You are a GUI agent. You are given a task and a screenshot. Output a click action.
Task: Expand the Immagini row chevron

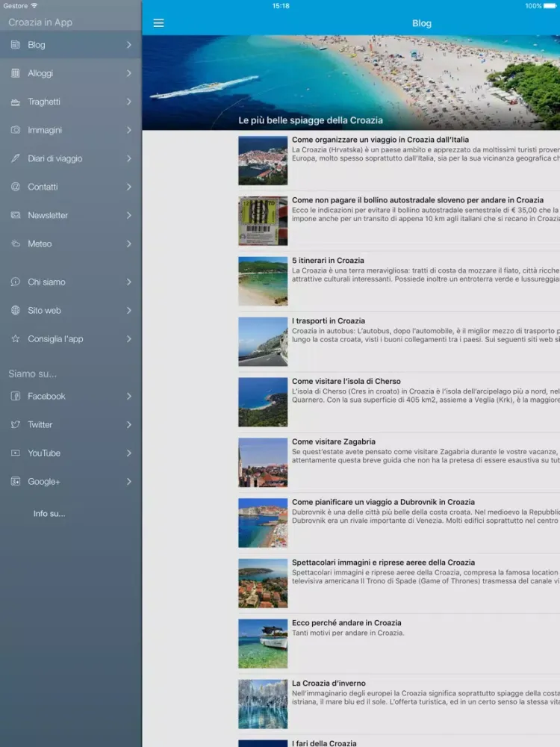(129, 130)
